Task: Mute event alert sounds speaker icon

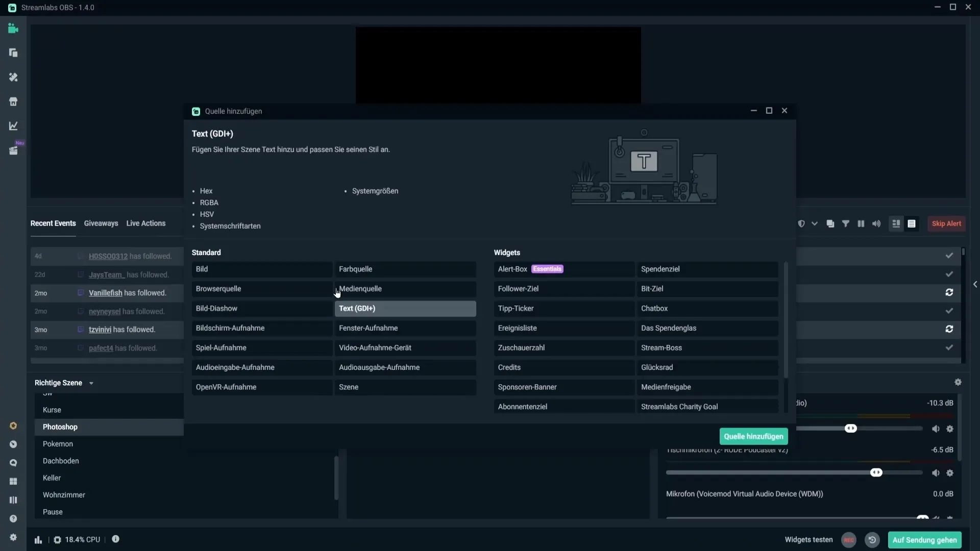Action: click(876, 223)
